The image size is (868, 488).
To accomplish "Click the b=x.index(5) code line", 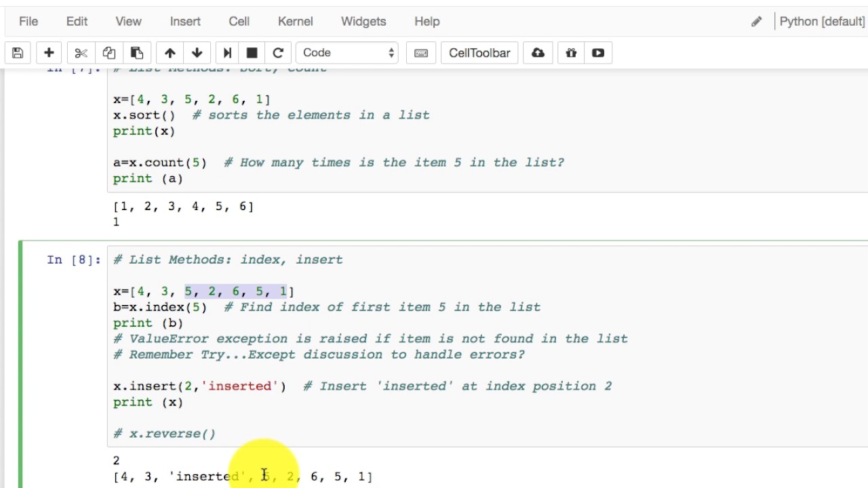I will 327,307.
